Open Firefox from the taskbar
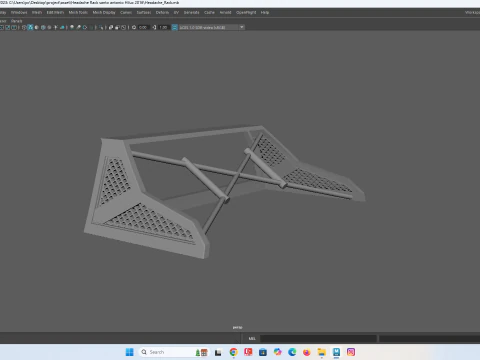 click(307, 352)
